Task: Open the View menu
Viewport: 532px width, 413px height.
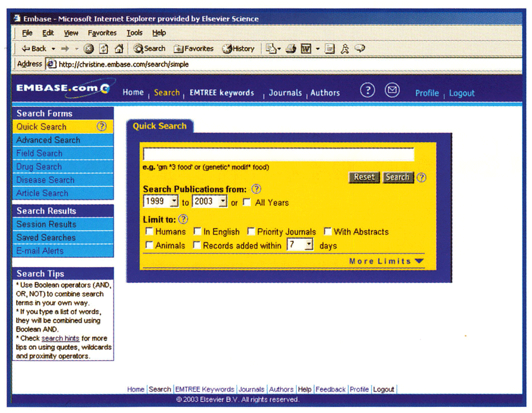Action: coord(71,33)
